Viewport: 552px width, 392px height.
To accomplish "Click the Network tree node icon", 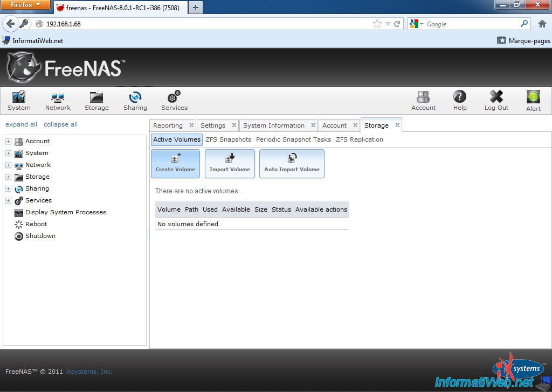I will coord(19,165).
